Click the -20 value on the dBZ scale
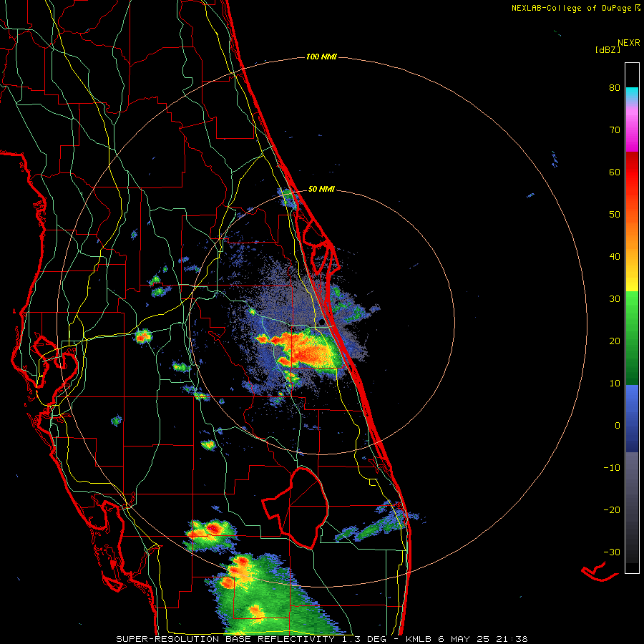The width and height of the screenshot is (644, 644). (x=612, y=509)
